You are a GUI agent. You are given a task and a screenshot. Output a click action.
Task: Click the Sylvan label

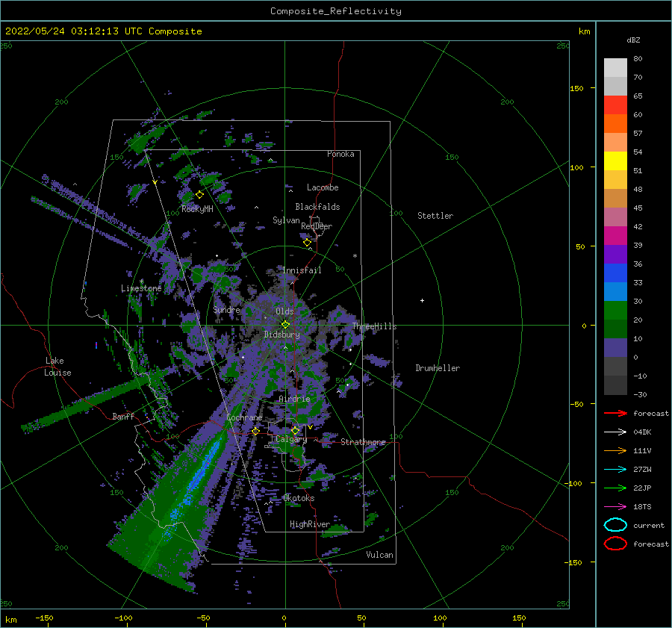coord(286,220)
